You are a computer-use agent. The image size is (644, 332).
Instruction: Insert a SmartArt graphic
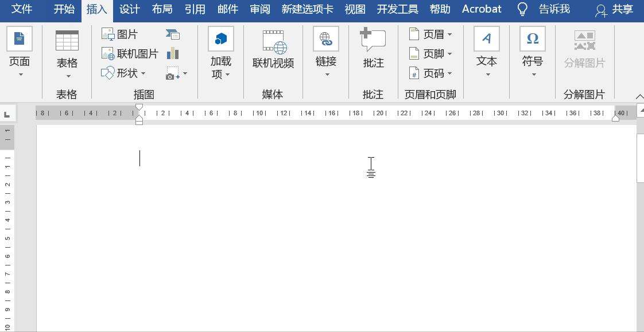172,34
